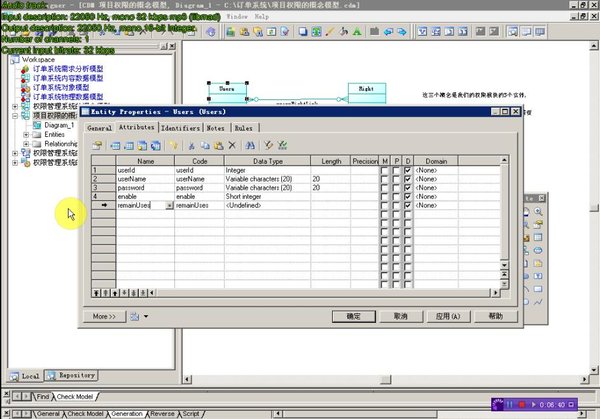Select the rectangle tool in palette

(538, 289)
